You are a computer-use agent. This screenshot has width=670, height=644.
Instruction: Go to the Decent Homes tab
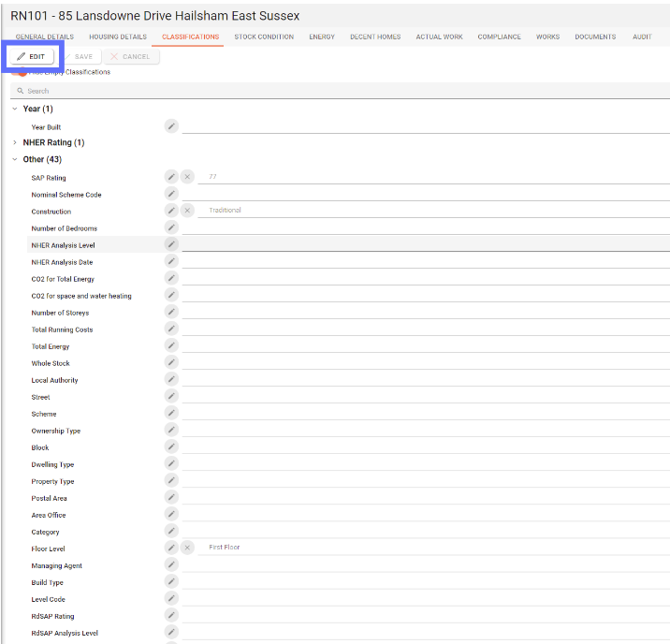coord(375,37)
